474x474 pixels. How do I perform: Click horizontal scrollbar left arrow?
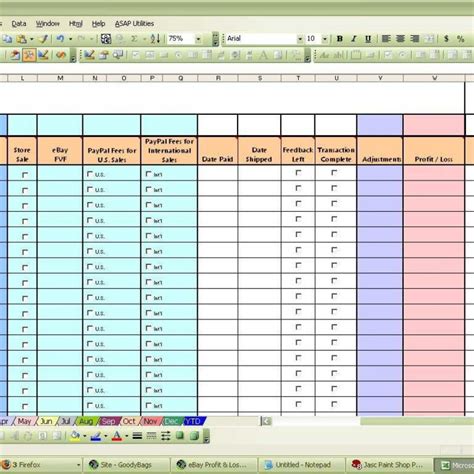[x=266, y=421]
